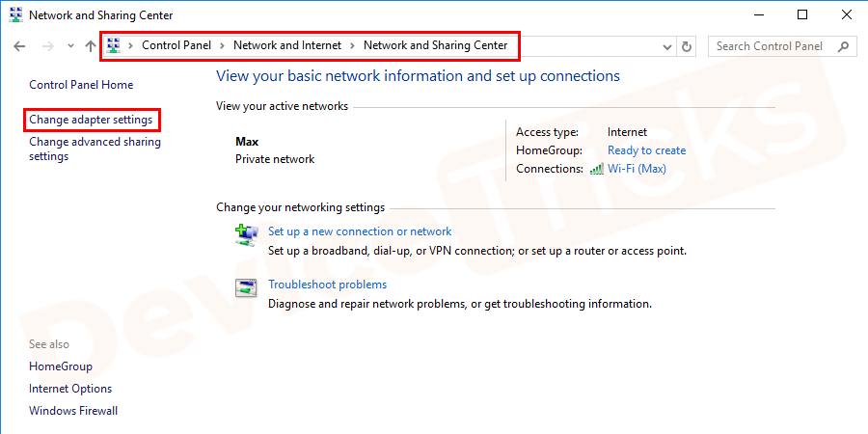This screenshot has width=868, height=434.
Task: Go up one level with Up arrow
Action: [91, 46]
